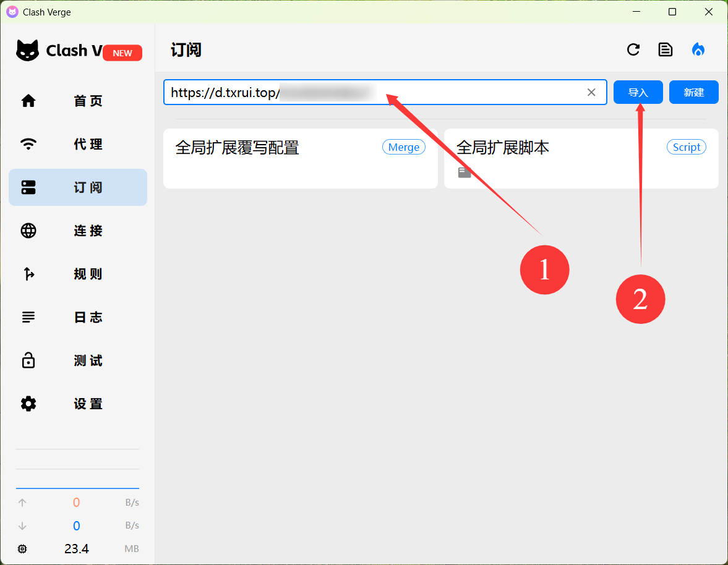Click the file icon under 全局扩展脚本
The width and height of the screenshot is (728, 565).
pyautogui.click(x=464, y=172)
